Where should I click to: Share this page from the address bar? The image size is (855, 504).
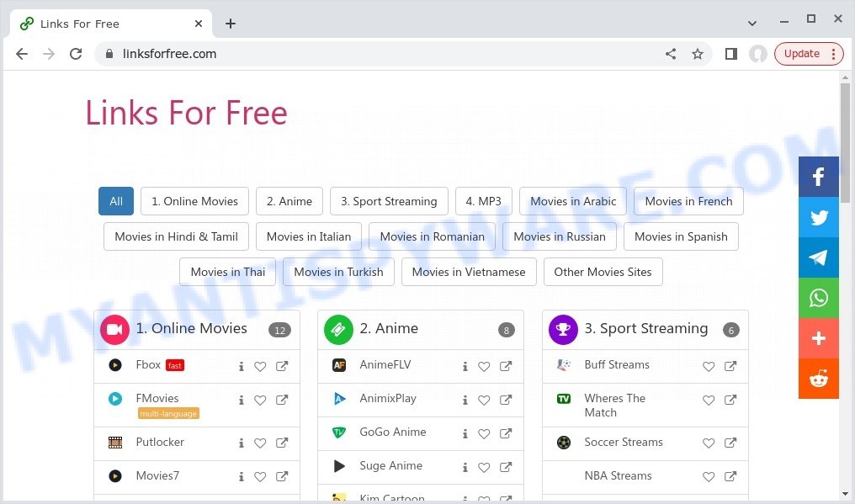pyautogui.click(x=671, y=54)
